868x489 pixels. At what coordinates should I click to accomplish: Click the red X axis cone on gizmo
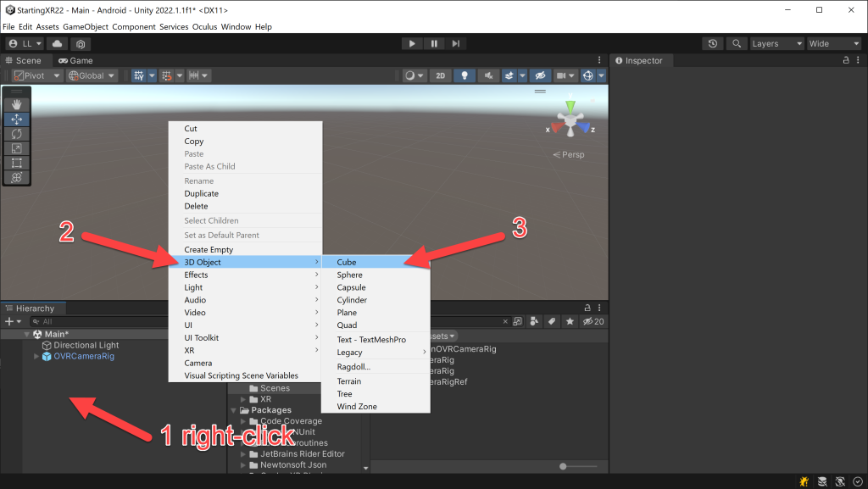tap(556, 129)
